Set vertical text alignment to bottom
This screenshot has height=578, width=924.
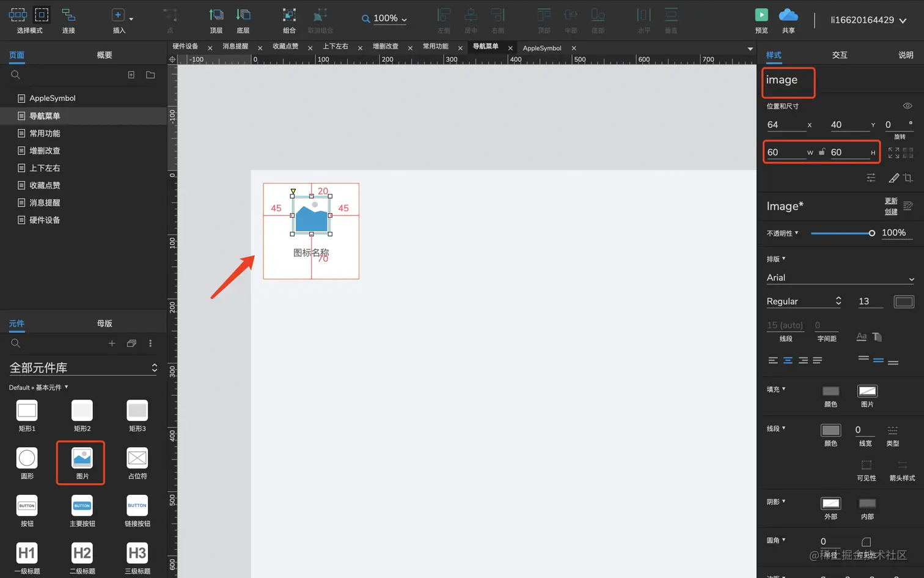click(x=893, y=362)
